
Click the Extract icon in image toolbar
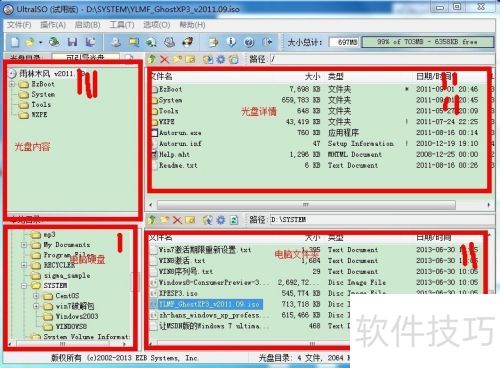click(x=208, y=59)
